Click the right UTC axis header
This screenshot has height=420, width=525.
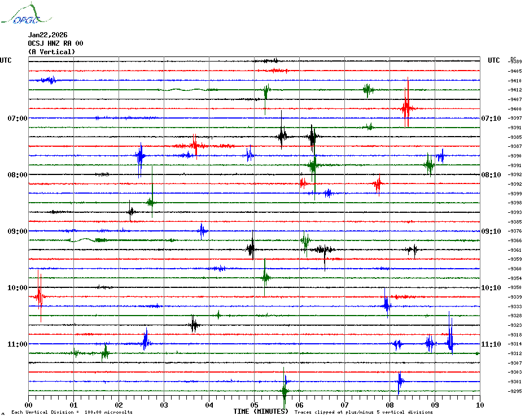tap(493, 60)
